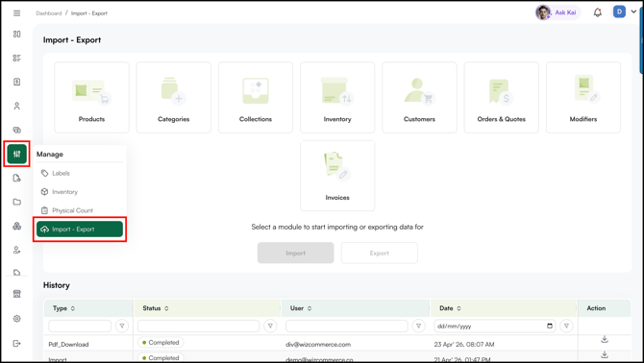Click the Manage sliders sidebar icon
This screenshot has width=644, height=363.
pos(17,154)
